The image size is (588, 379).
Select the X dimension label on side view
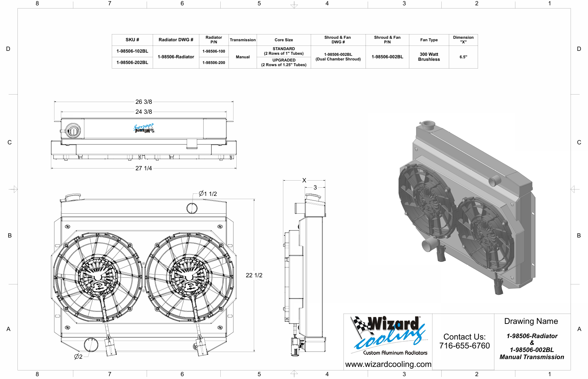click(x=304, y=181)
